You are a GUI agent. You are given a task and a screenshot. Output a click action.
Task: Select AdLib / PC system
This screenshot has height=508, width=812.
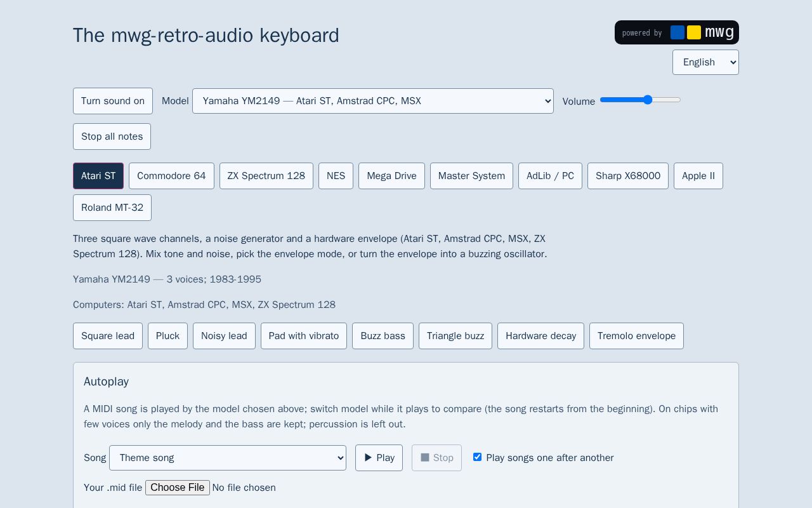(x=550, y=176)
